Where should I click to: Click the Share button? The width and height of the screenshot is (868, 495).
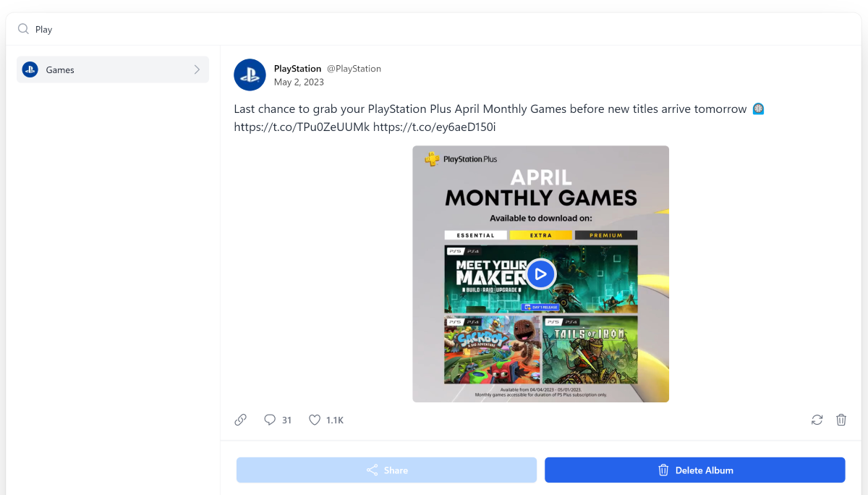tap(386, 470)
